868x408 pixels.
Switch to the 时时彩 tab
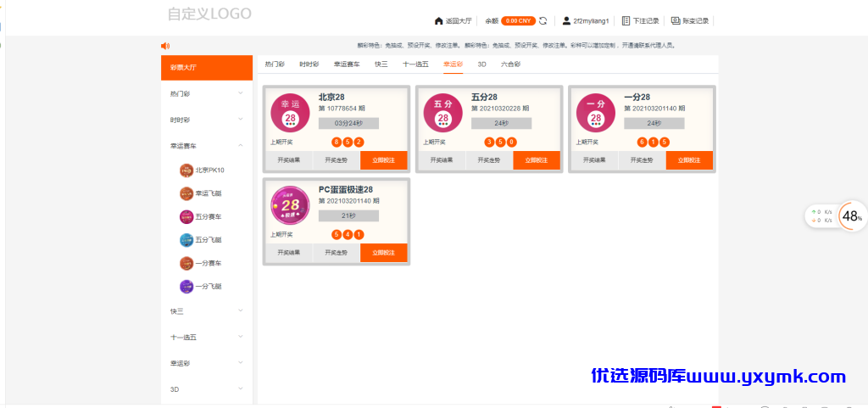click(309, 64)
